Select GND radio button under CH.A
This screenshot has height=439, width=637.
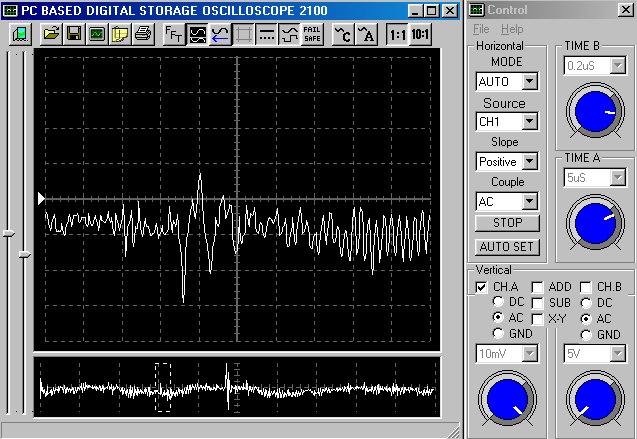(x=499, y=334)
